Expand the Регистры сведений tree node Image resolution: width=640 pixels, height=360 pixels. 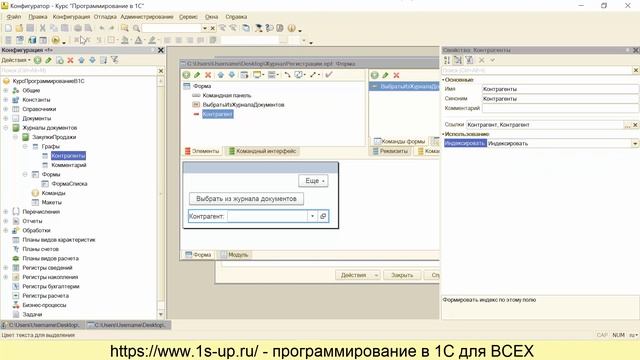(x=6, y=268)
